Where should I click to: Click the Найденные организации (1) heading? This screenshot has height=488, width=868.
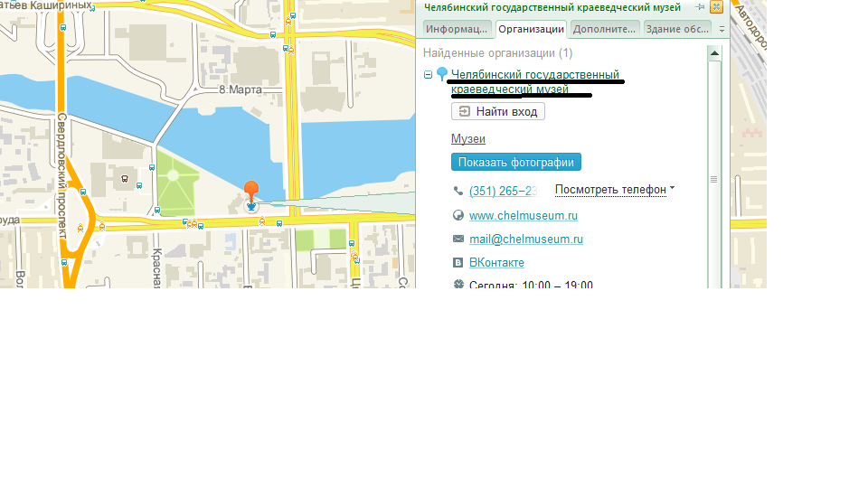coord(497,53)
